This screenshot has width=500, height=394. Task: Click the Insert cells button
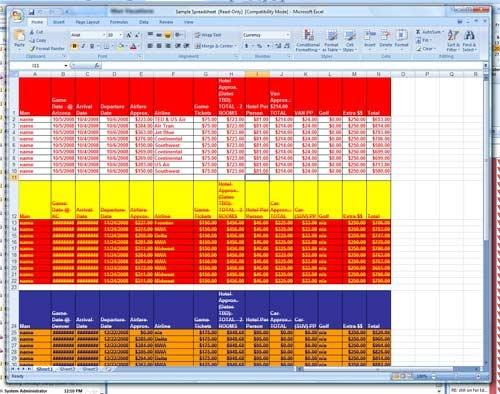[x=370, y=39]
